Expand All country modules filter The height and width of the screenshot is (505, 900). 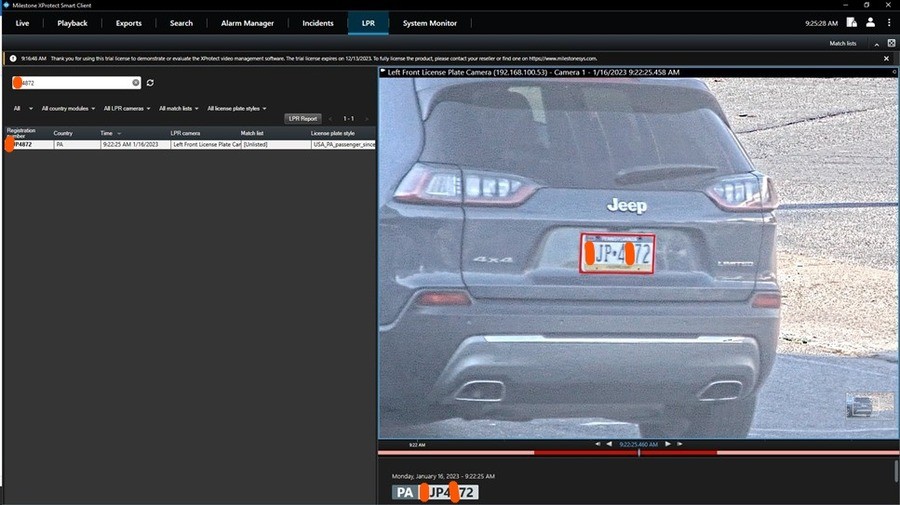68,108
